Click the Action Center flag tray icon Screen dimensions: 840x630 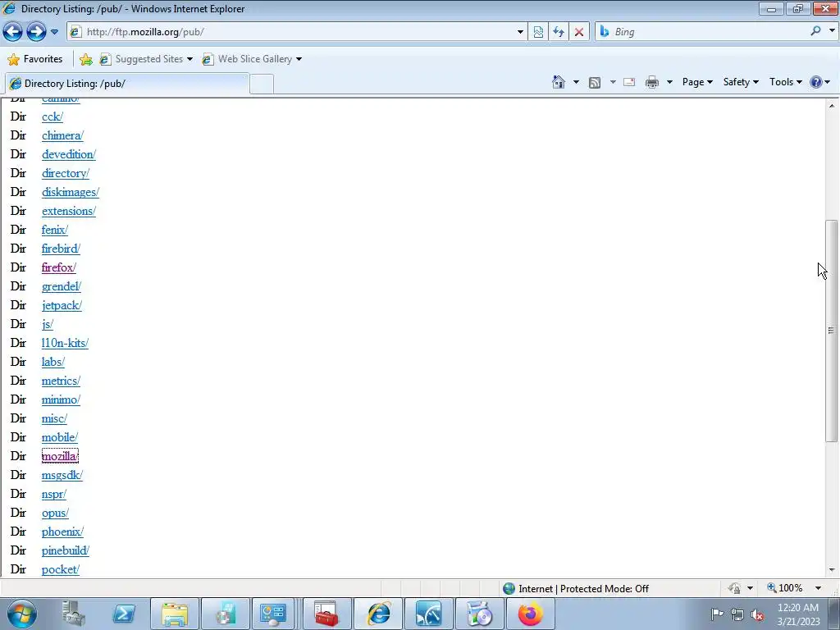tap(717, 614)
